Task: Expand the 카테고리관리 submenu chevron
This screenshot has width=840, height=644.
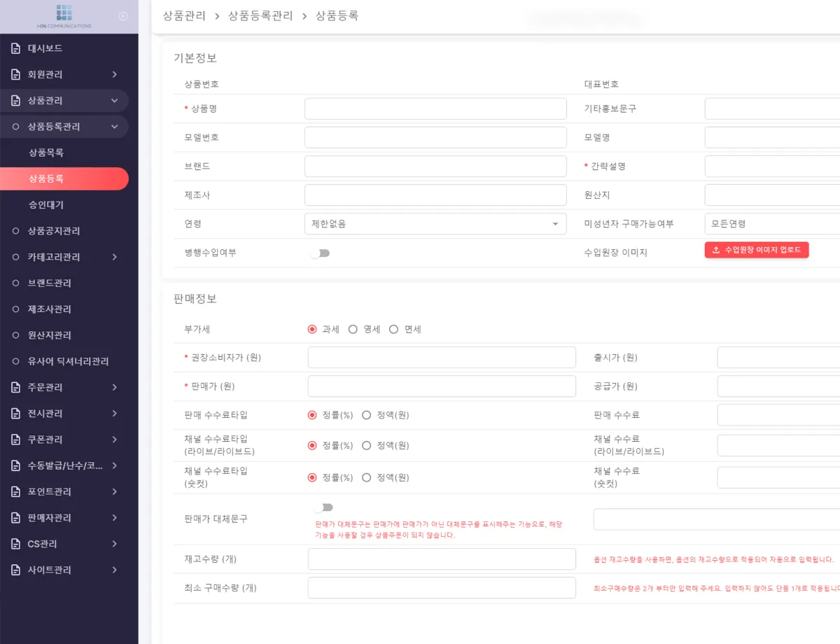Action: point(115,257)
